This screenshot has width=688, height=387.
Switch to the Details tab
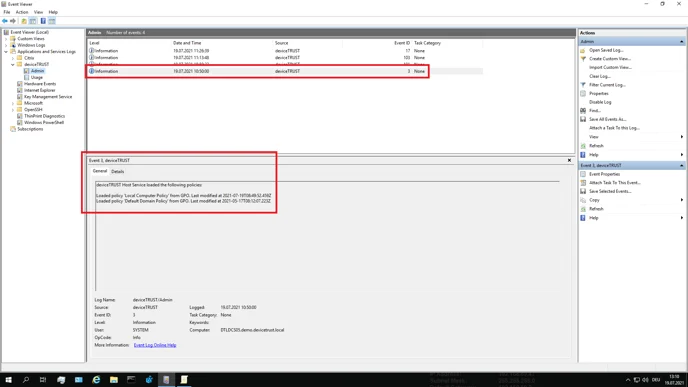tap(118, 172)
